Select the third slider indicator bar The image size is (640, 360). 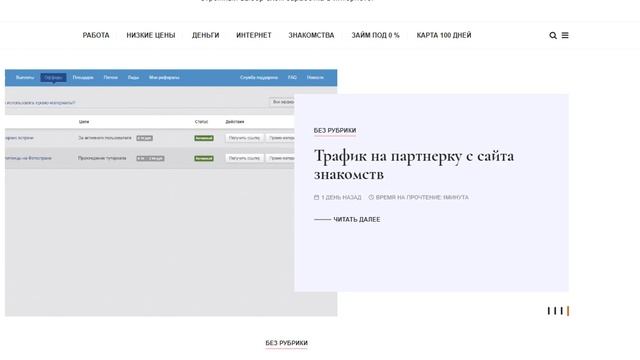(x=562, y=311)
